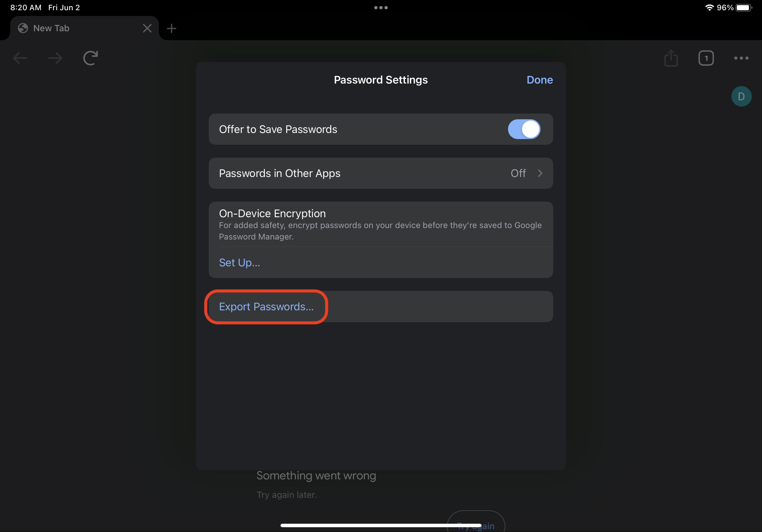Open the Chrome three-dot menu

click(x=741, y=58)
